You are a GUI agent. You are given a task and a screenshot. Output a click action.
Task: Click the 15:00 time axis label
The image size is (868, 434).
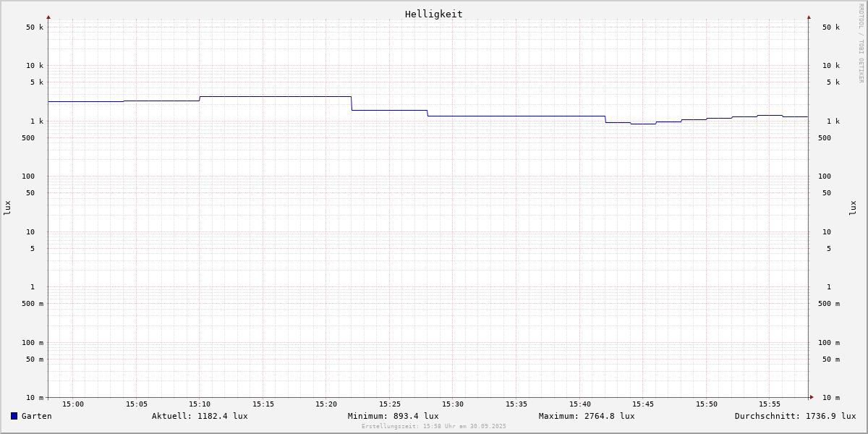(73, 404)
